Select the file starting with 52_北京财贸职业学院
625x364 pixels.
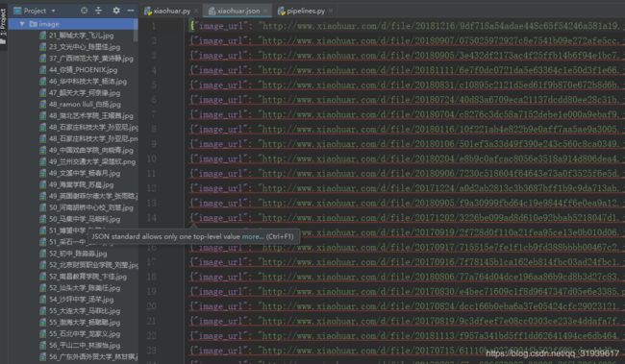point(93,265)
